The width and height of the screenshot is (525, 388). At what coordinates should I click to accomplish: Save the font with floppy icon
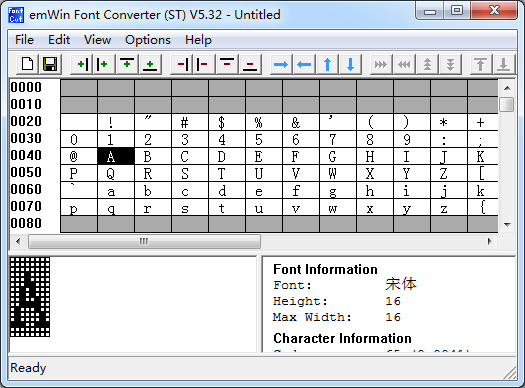coord(50,64)
